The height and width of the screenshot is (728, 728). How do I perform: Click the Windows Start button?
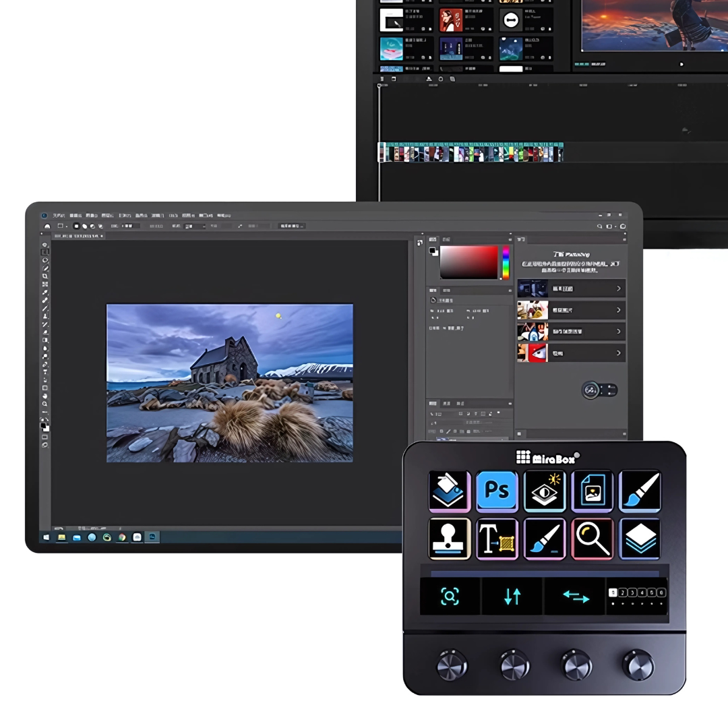coord(47,537)
